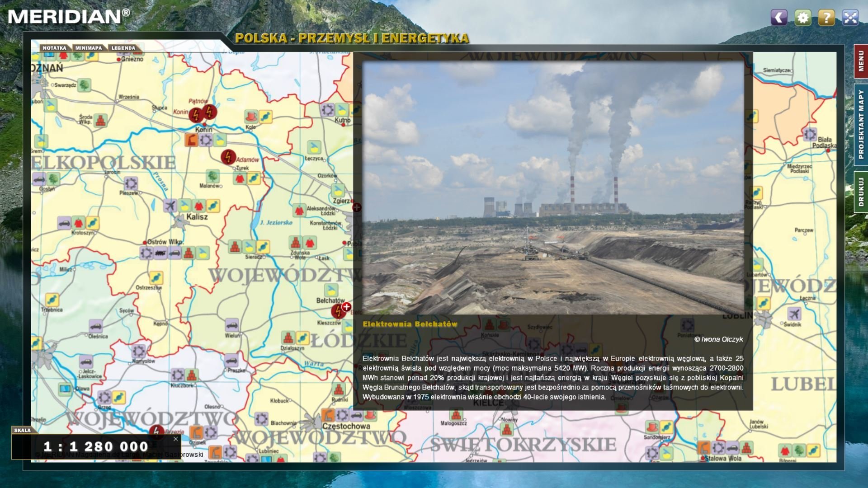Screen dimensions: 868x488
Task: Click the Konin power plant lightning marker
Action: (196, 115)
